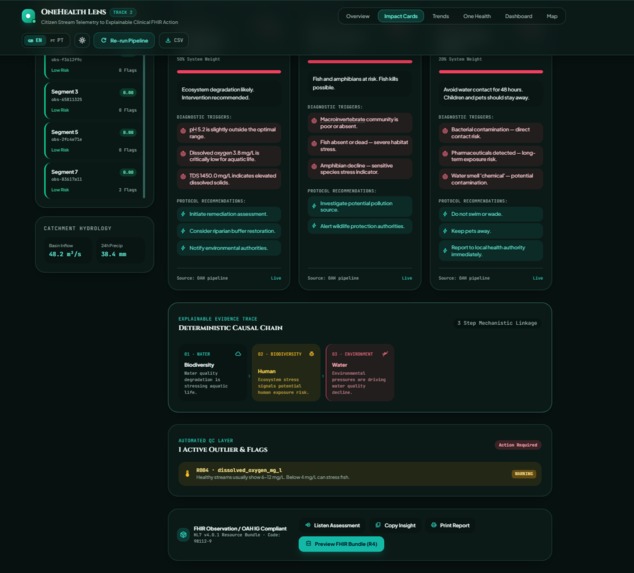The image size is (634, 573).
Task: Click the Listen Assessment button
Action: pos(332,525)
